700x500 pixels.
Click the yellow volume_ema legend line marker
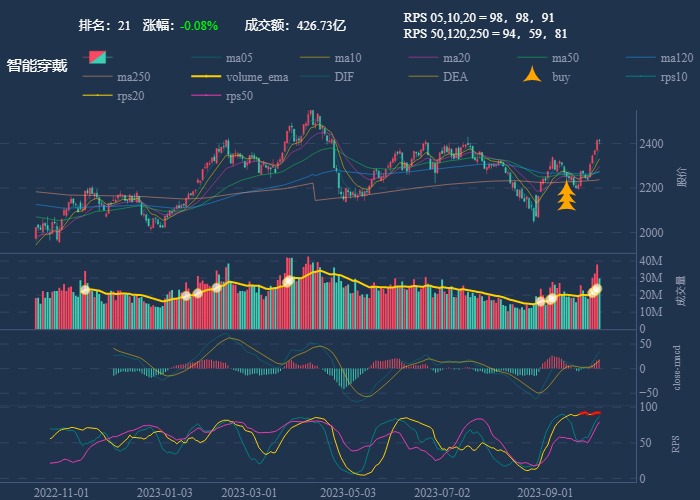click(x=207, y=77)
